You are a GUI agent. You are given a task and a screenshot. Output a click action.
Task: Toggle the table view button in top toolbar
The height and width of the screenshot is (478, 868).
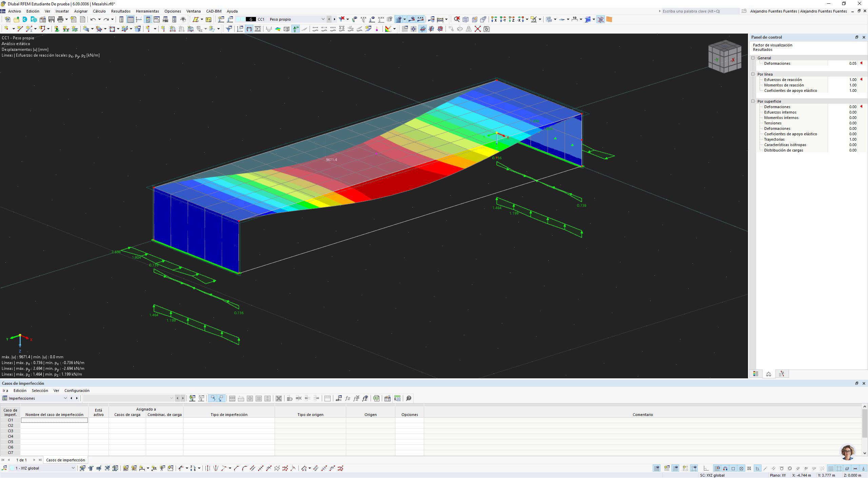click(x=130, y=19)
